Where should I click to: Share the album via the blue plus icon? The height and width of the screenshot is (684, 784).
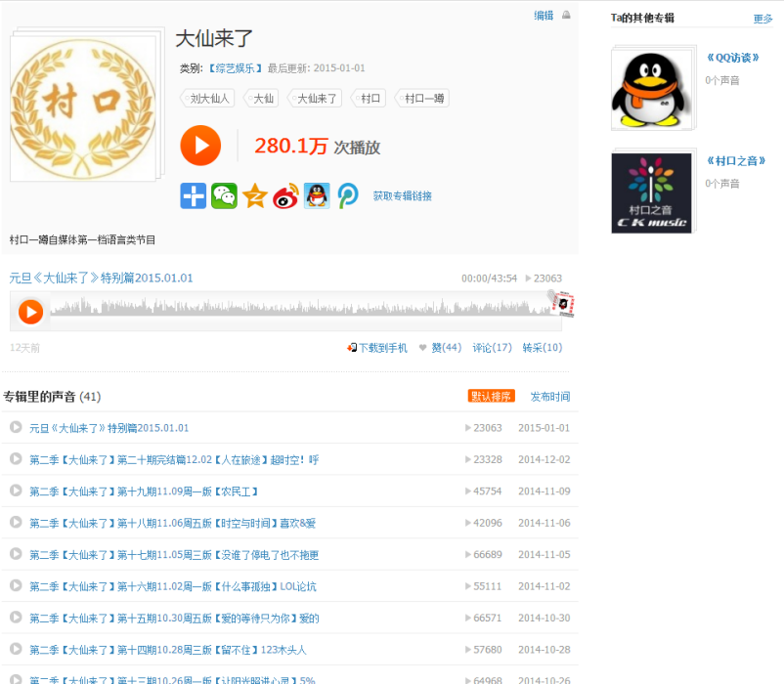click(x=193, y=195)
